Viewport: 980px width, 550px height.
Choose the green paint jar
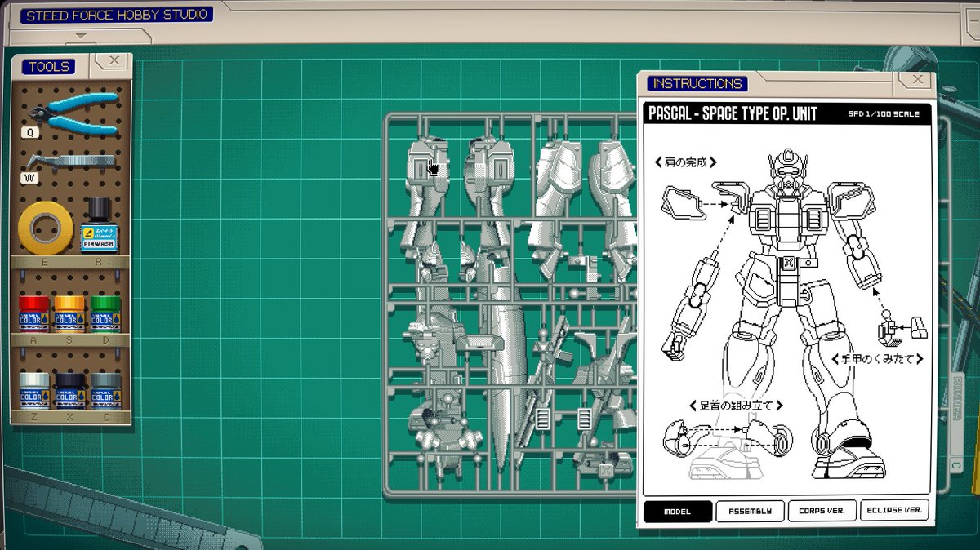tap(105, 314)
